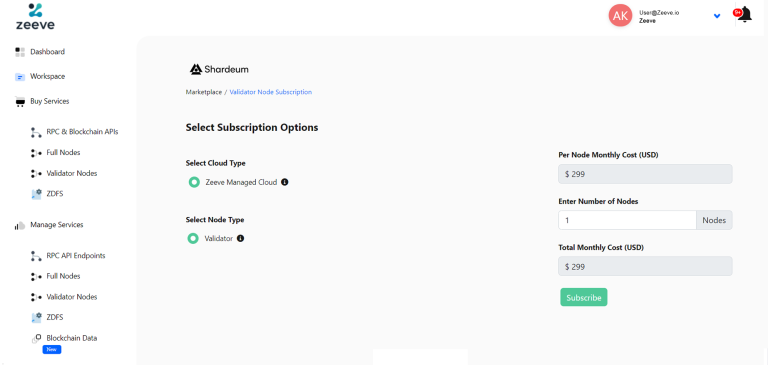Click the AK user avatar
The image size is (768, 365).
(620, 16)
